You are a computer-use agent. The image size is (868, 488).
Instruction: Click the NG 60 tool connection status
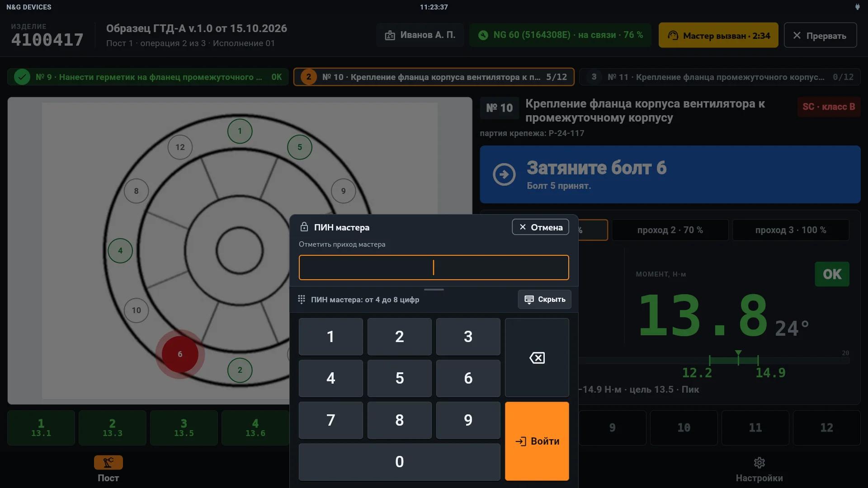coord(560,35)
